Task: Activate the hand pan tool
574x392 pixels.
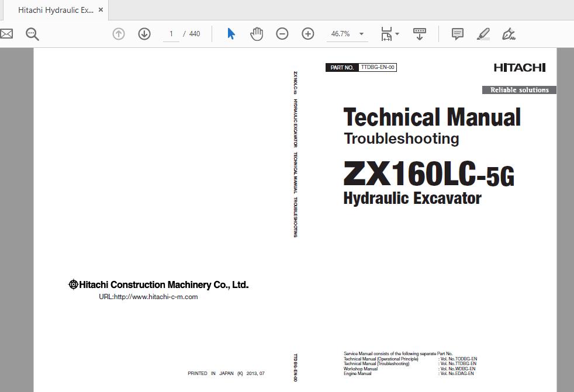Action: point(257,34)
